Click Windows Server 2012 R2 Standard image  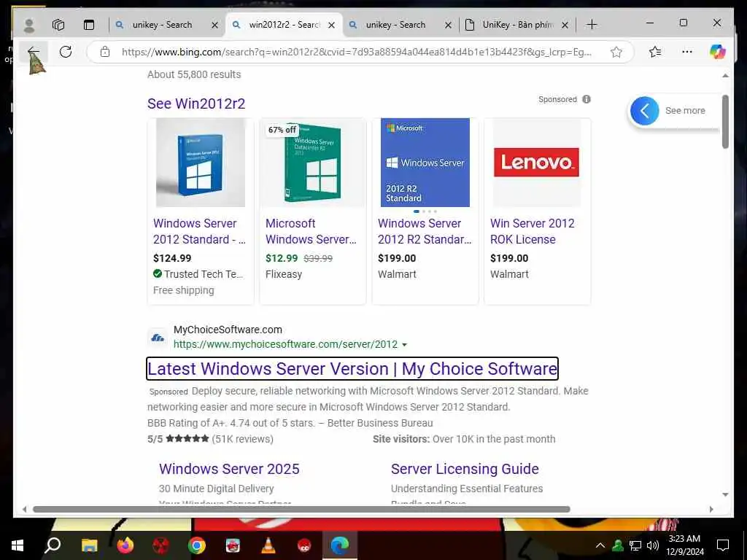click(x=425, y=163)
